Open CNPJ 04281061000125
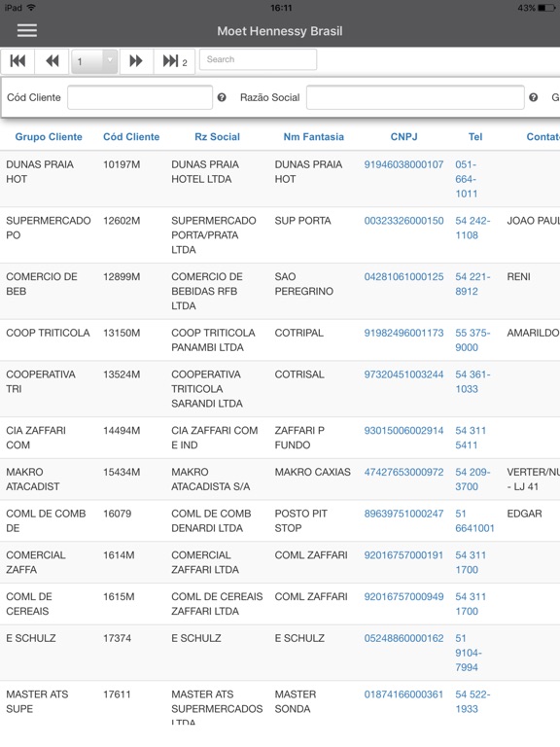The height and width of the screenshot is (747, 560). [403, 277]
